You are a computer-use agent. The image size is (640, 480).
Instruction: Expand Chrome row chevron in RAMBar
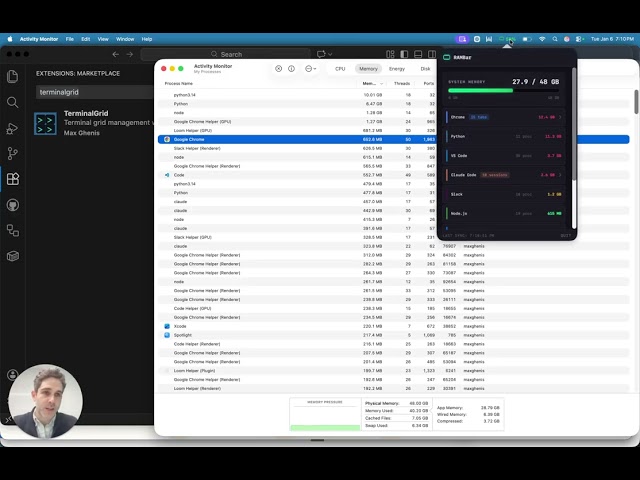click(x=560, y=117)
